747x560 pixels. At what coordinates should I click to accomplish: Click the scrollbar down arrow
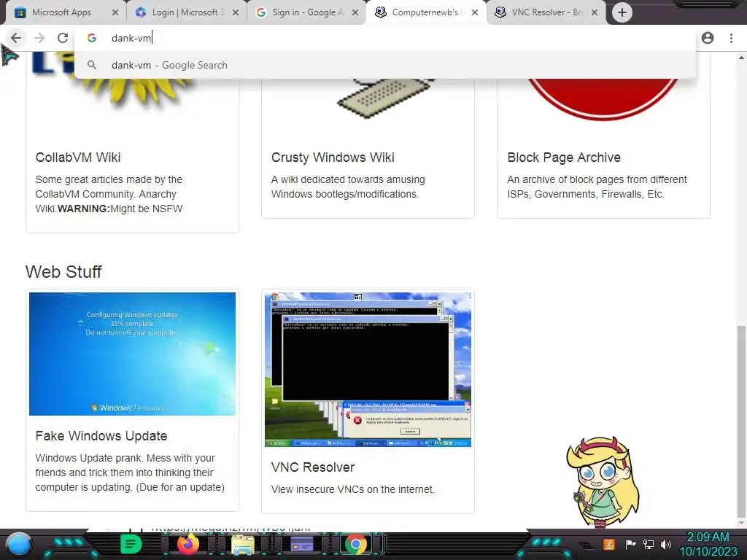(x=741, y=524)
